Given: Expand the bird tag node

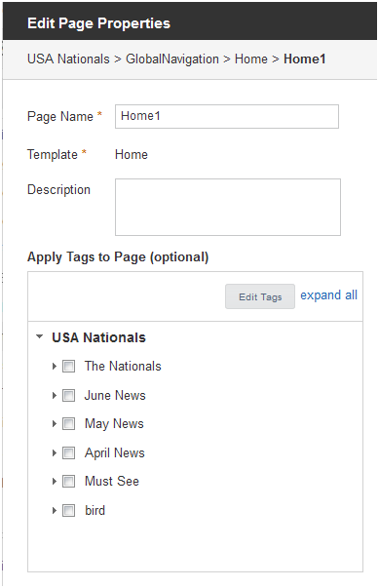Looking at the screenshot, I should 55,510.
